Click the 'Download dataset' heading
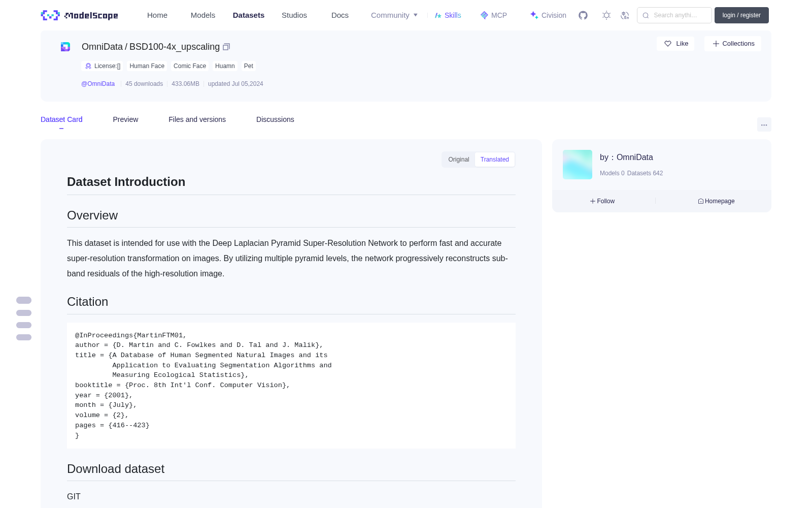 coord(116,469)
